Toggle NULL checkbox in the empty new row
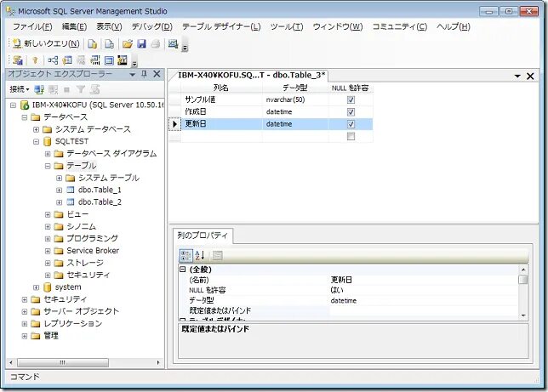The image size is (548, 392). coord(351,136)
